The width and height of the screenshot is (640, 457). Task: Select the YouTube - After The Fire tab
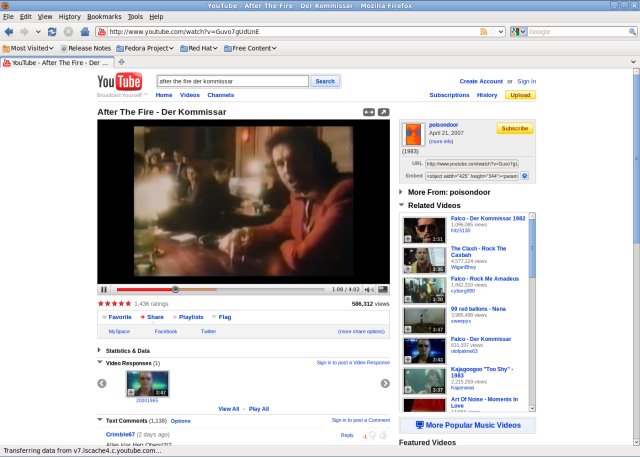click(57, 62)
